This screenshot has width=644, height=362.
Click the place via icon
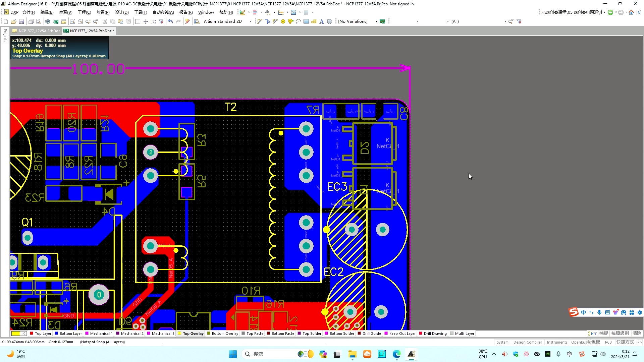[290, 21]
